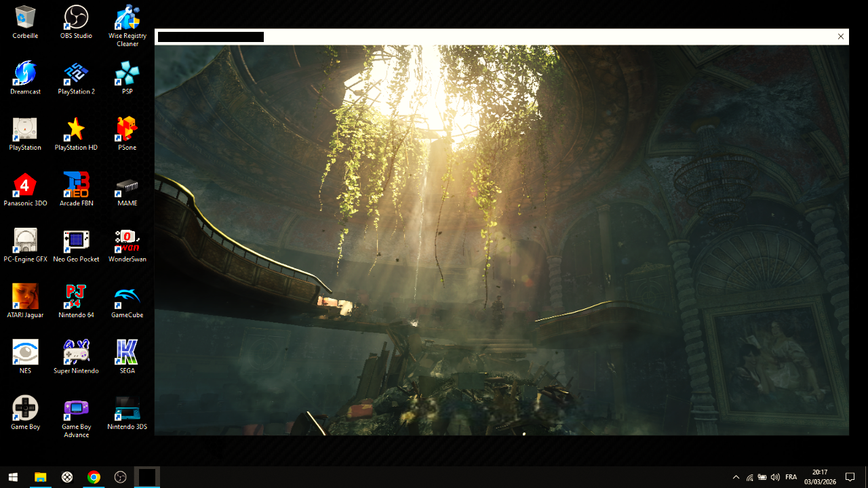Click the PlayStation 2 desktop shortcut
The image size is (868, 488).
point(76,73)
